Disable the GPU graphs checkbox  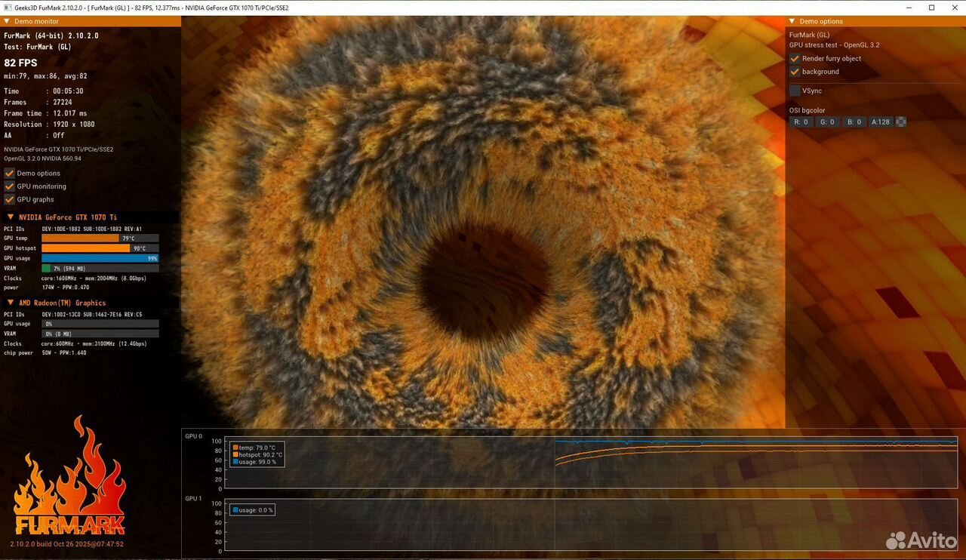10,199
